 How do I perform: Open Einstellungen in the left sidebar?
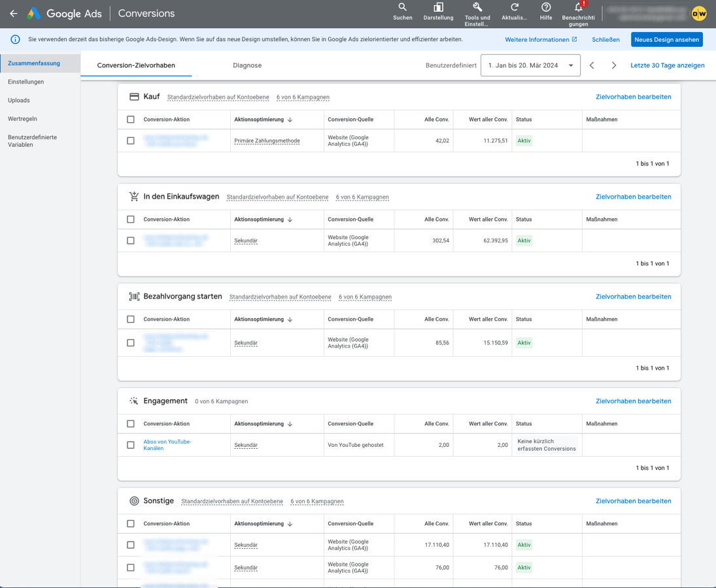coord(26,82)
